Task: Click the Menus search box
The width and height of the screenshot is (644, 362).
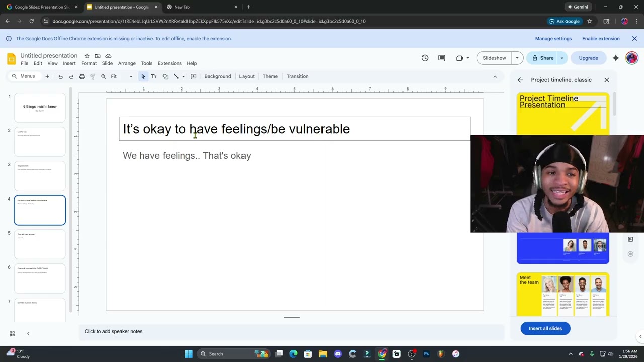Action: [24, 76]
